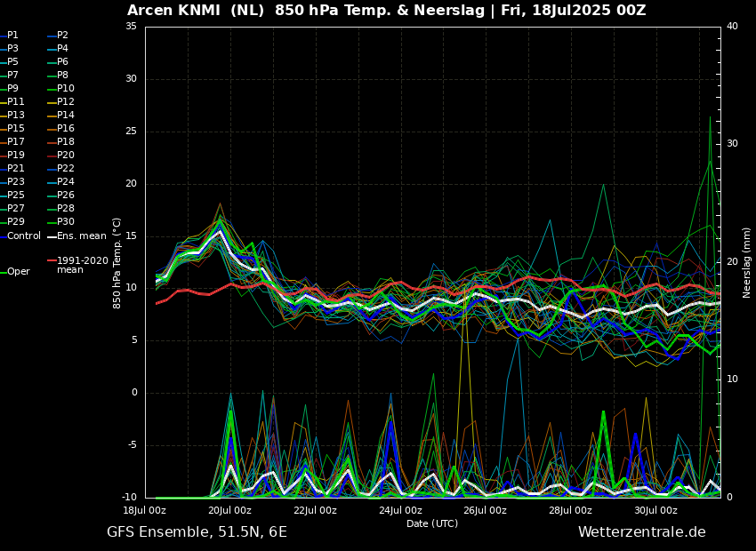This screenshot has width=756, height=551.
Task: Click the Ens. mean legend entry
Action: (x=82, y=236)
